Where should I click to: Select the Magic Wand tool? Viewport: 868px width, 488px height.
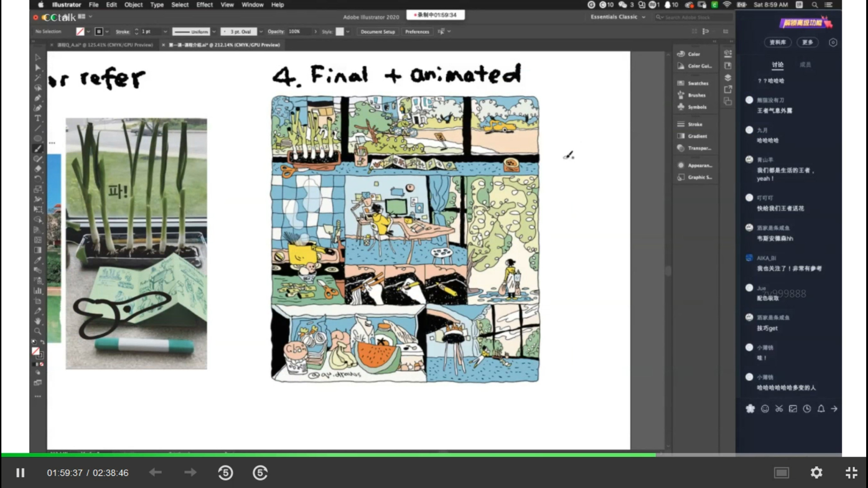pos(38,78)
